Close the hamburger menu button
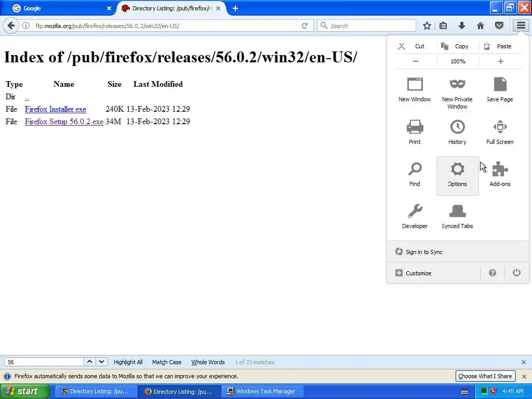Image resolution: width=532 pixels, height=399 pixels. pos(521,25)
